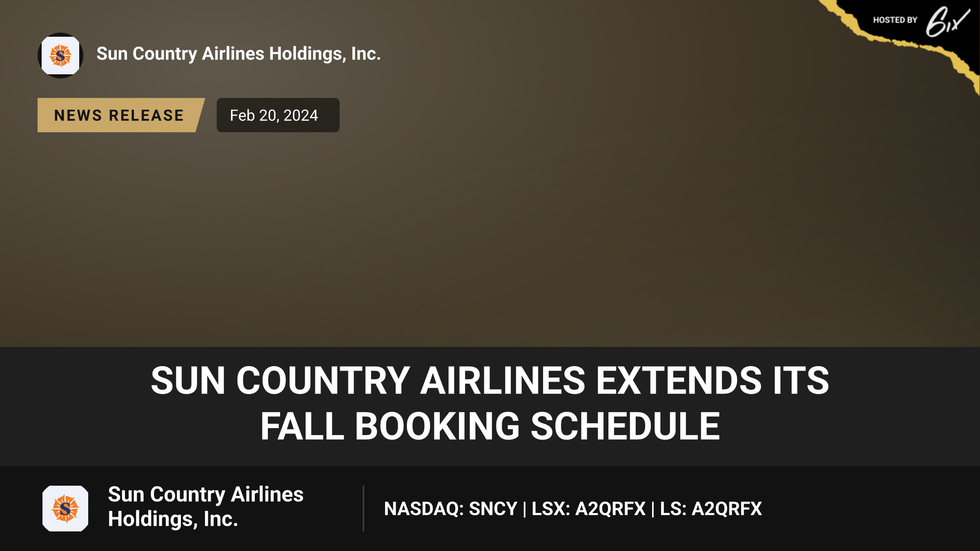Click the HOSTED BY label

895,20
